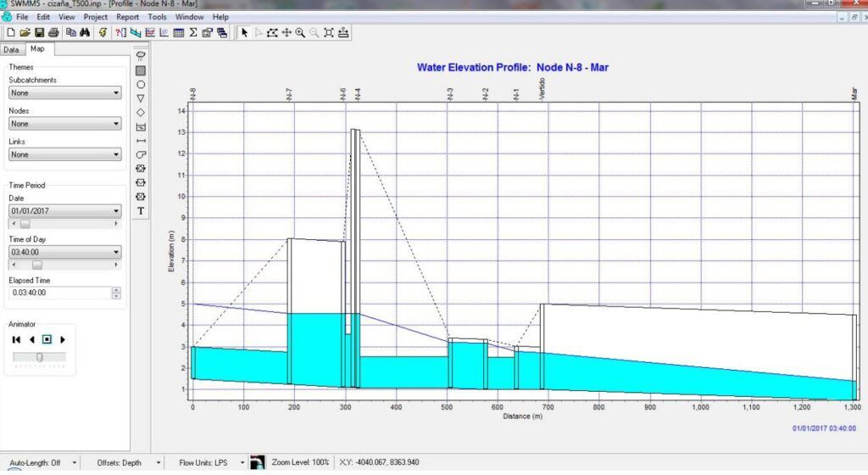Screen dimensions: 868x475
Task: Open the Project menu
Action: click(95, 17)
